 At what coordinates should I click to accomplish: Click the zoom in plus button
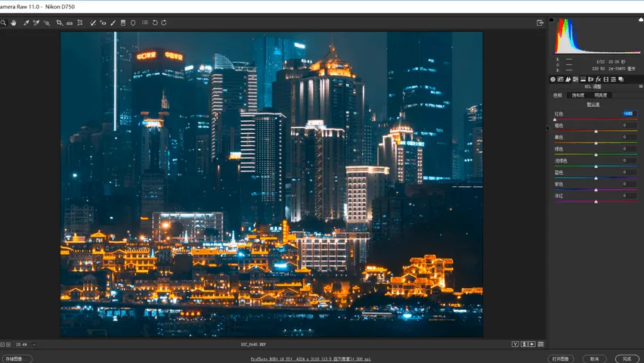(x=8, y=345)
